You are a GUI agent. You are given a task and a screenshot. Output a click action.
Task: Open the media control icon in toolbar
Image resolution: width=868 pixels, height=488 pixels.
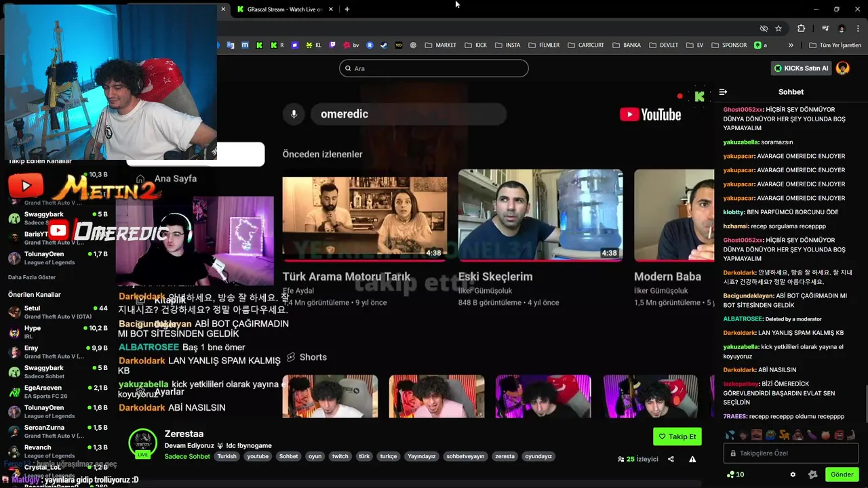point(825,28)
